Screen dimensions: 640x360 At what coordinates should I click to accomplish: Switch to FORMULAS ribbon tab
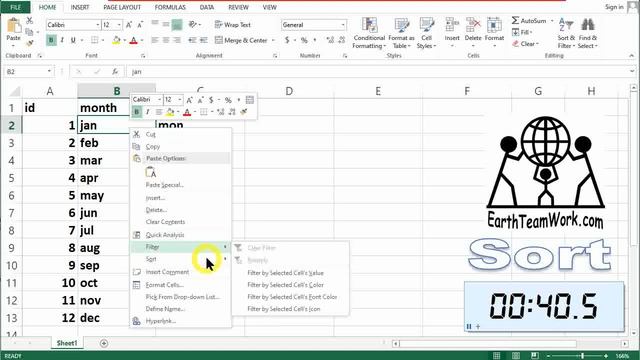pyautogui.click(x=170, y=7)
